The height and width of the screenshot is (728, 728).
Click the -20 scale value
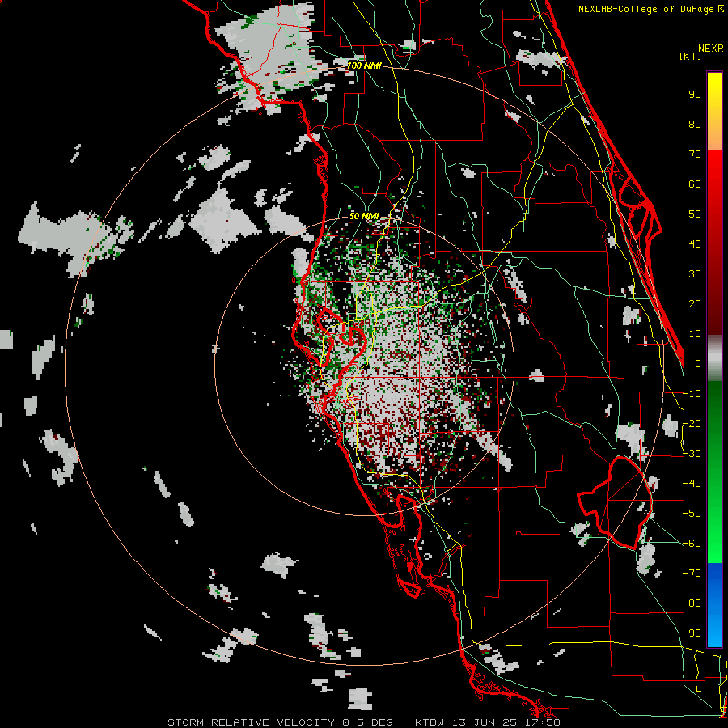click(x=692, y=423)
